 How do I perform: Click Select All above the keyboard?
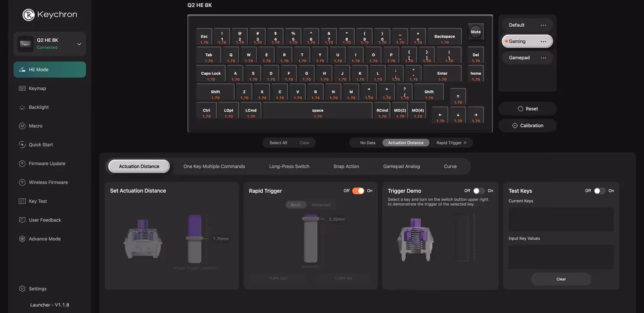278,142
